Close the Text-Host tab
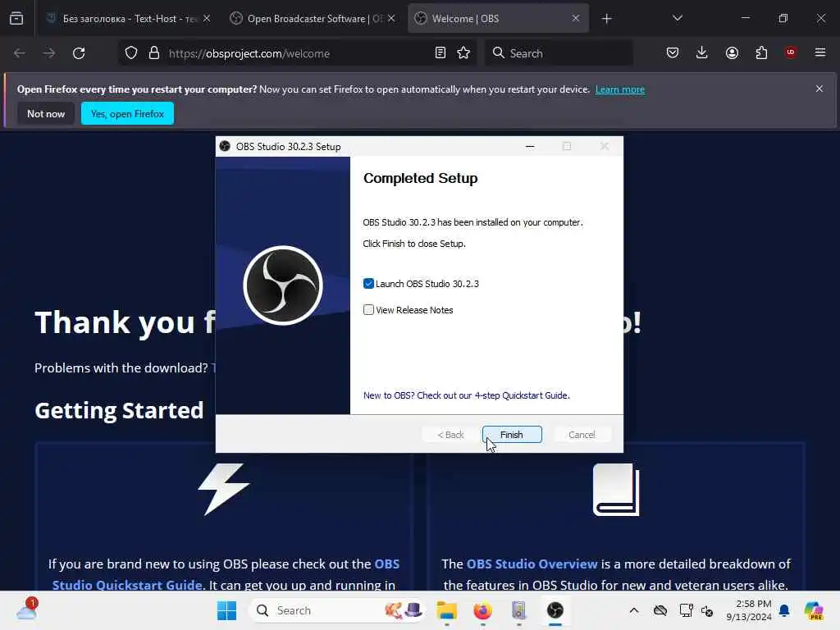840x630 pixels. click(x=206, y=18)
